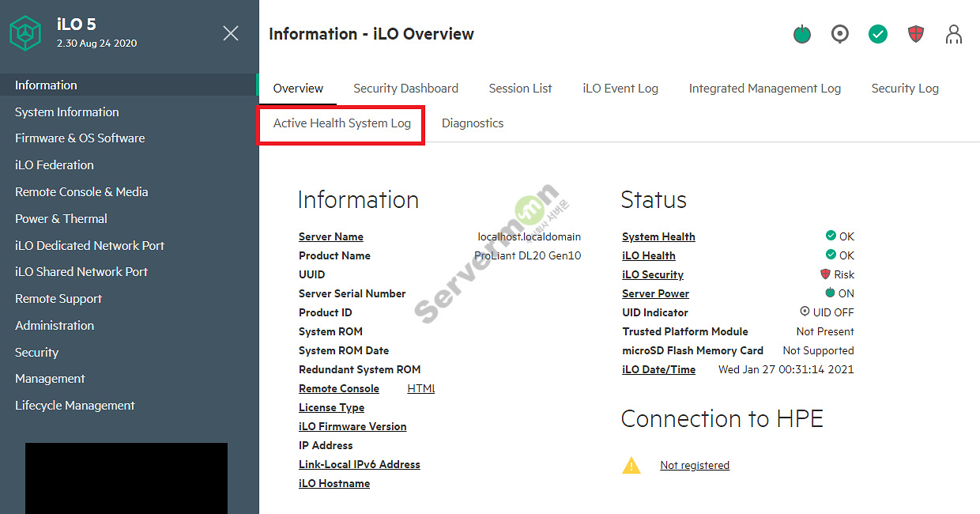Viewport: 980px width, 514px height.
Task: Click the System Health OK status icon
Action: point(831,236)
